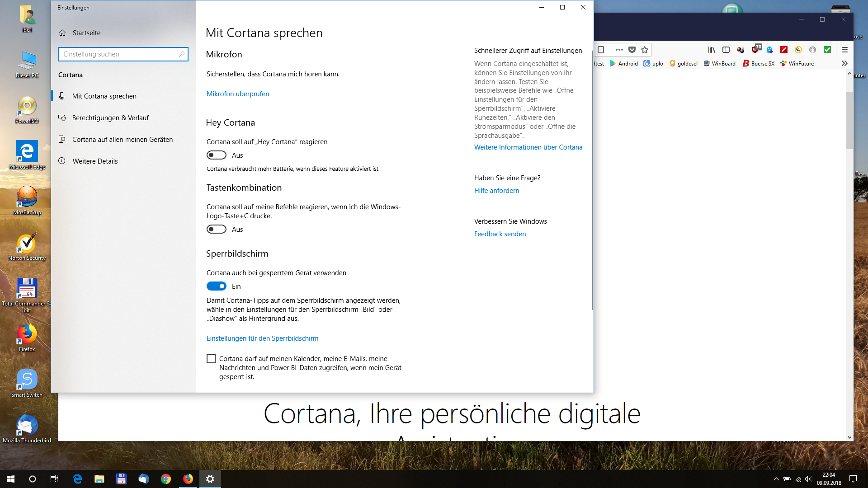Click Chrome icon in the taskbar
Viewport: 868px width, 488px height.
point(166,479)
